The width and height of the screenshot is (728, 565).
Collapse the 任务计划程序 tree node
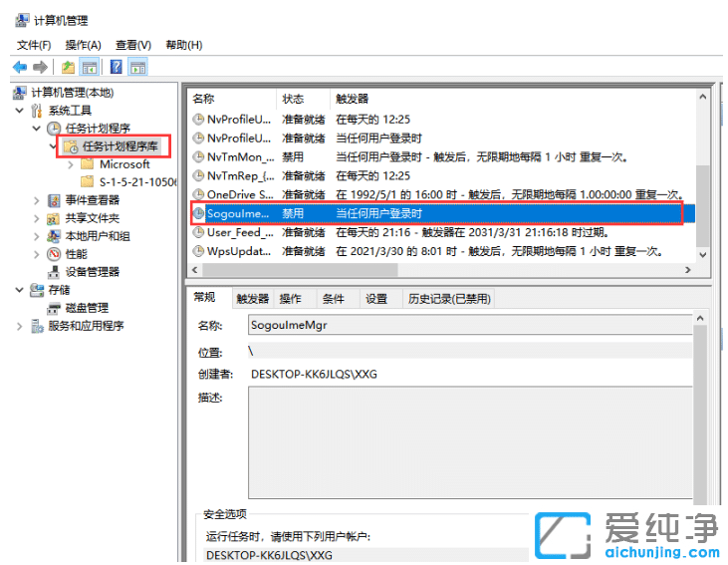coord(37,129)
